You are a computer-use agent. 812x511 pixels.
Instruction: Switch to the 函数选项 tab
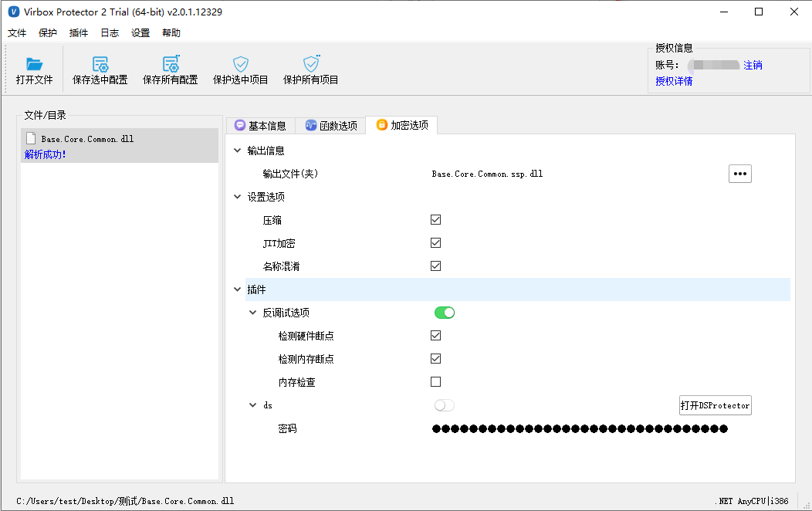(x=331, y=126)
